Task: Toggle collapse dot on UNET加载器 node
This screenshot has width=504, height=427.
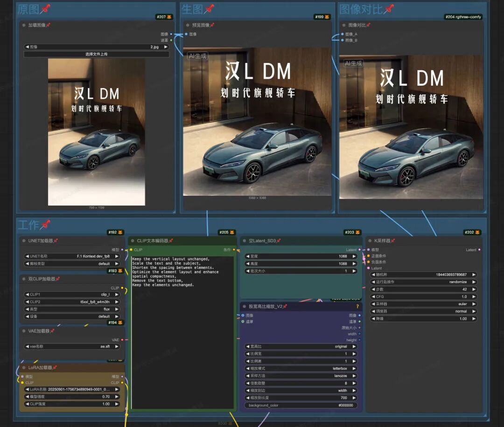Action: coord(23,241)
